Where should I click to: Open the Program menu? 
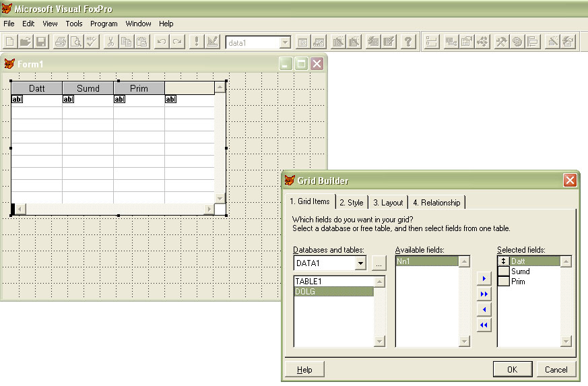coord(104,24)
